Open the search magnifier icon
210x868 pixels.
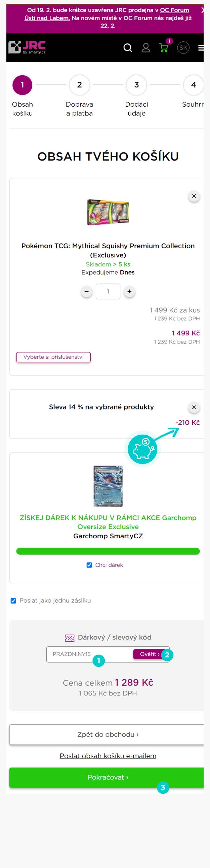[128, 48]
